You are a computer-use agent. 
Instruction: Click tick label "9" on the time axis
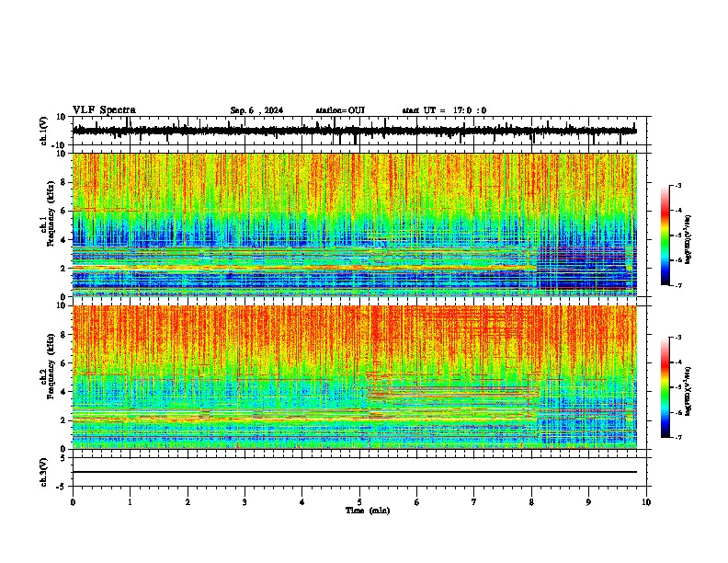588,502
